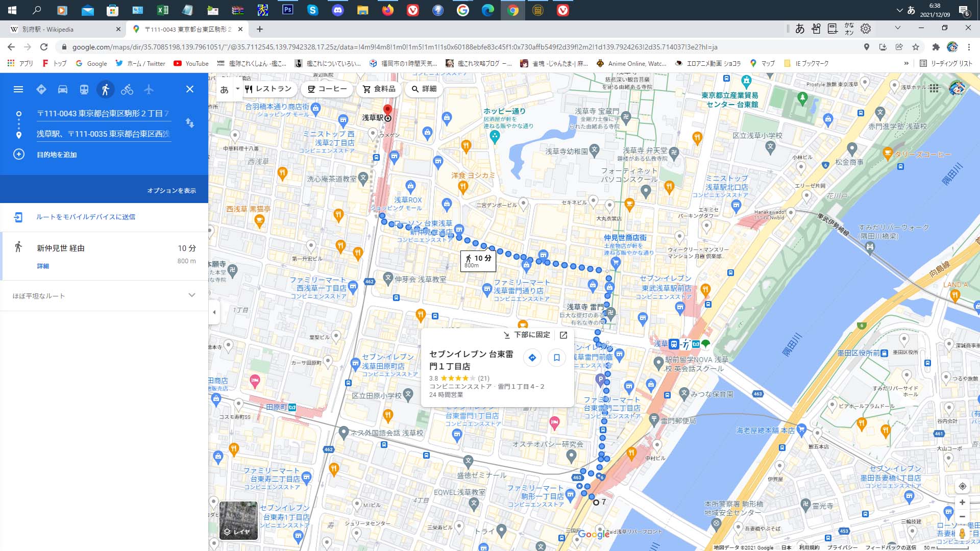Go back to previous page

tap(11, 47)
